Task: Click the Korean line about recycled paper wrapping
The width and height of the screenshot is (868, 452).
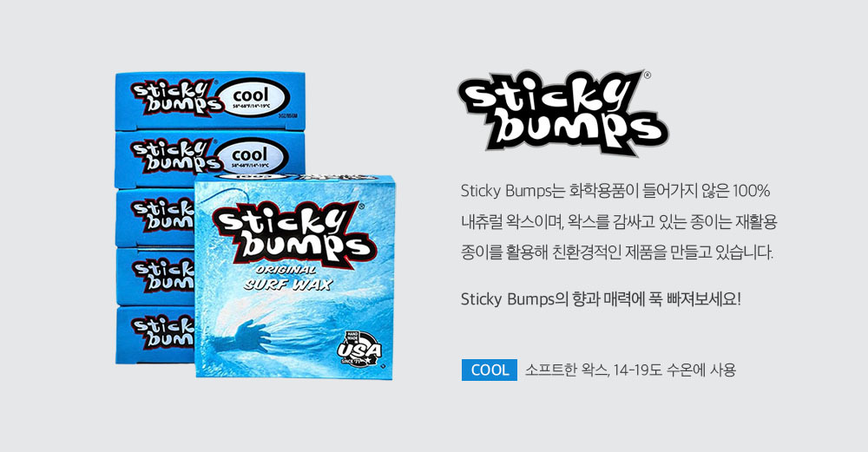Action: click(x=619, y=222)
